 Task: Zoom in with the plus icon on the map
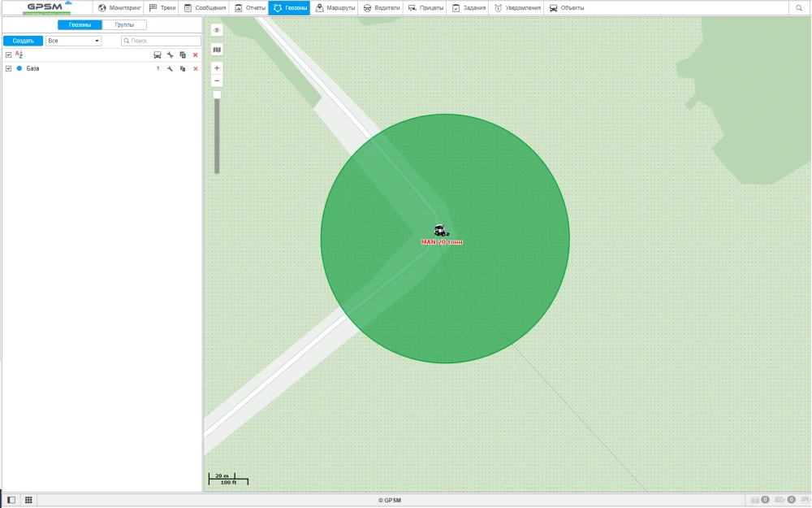pos(217,67)
